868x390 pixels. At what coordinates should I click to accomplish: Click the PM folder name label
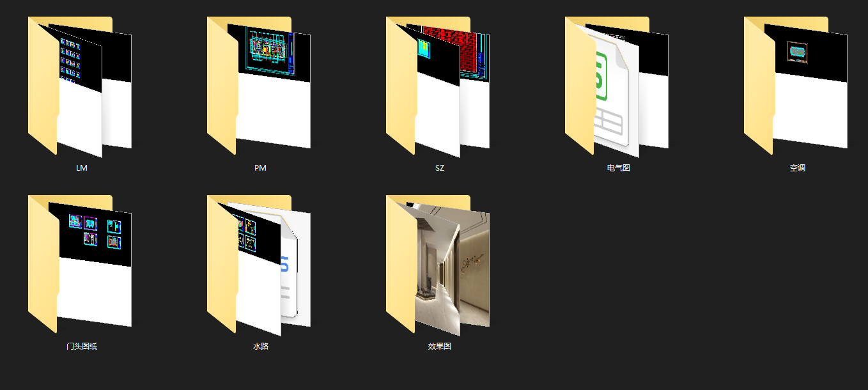260,168
